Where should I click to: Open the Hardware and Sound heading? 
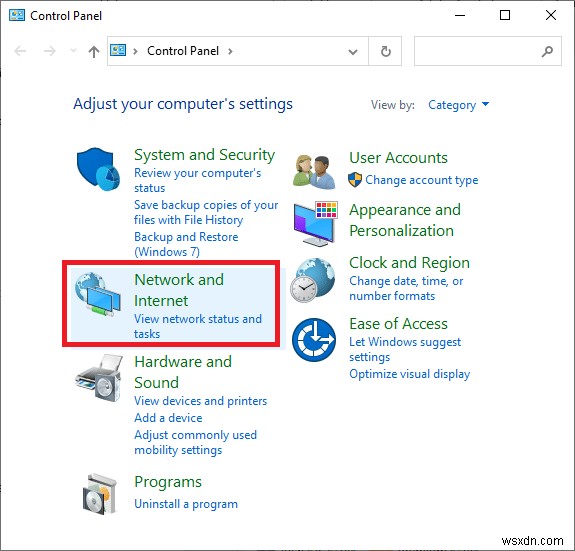point(183,372)
